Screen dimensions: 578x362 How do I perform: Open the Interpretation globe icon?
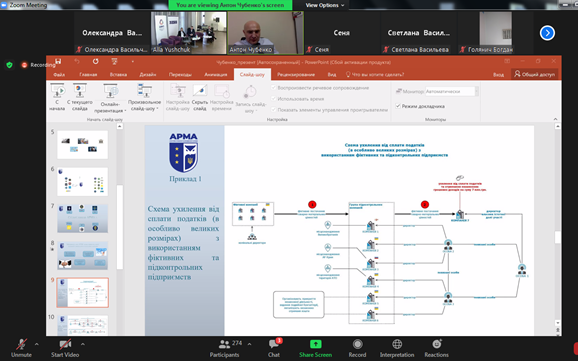(397, 344)
